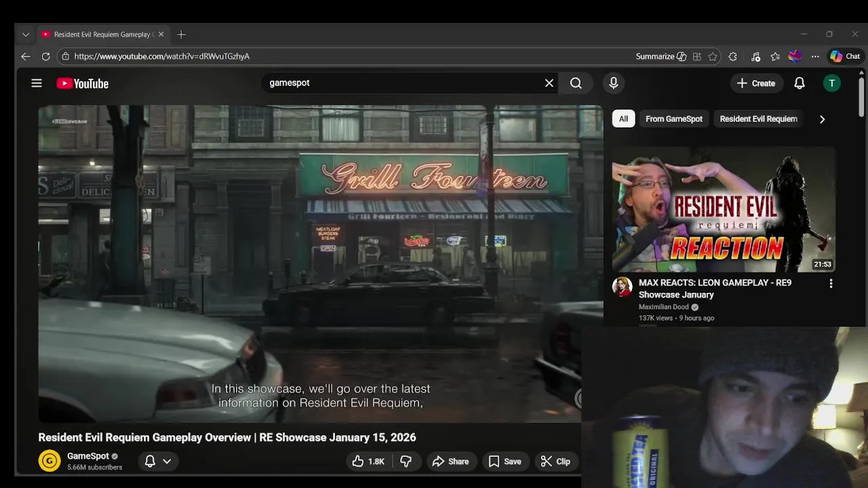
Task: Open browser settings and more menu
Action: coord(815,56)
